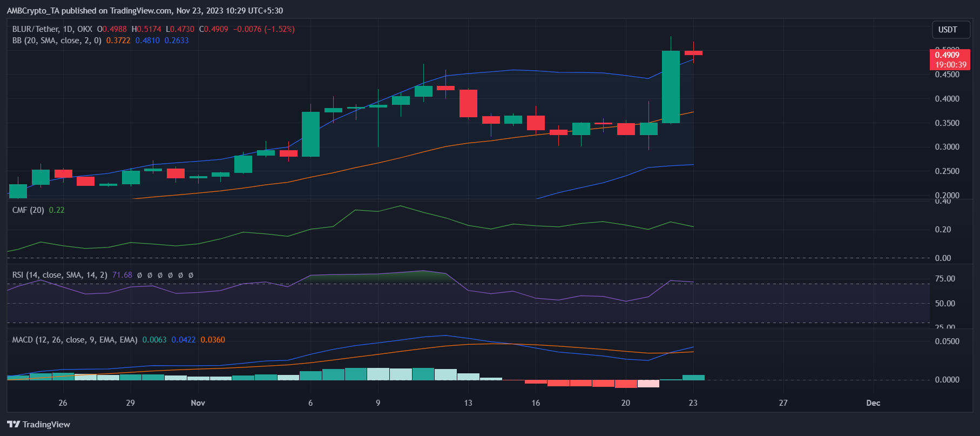Click the 0.3000 price axis label
The image size is (980, 436).
pos(948,147)
